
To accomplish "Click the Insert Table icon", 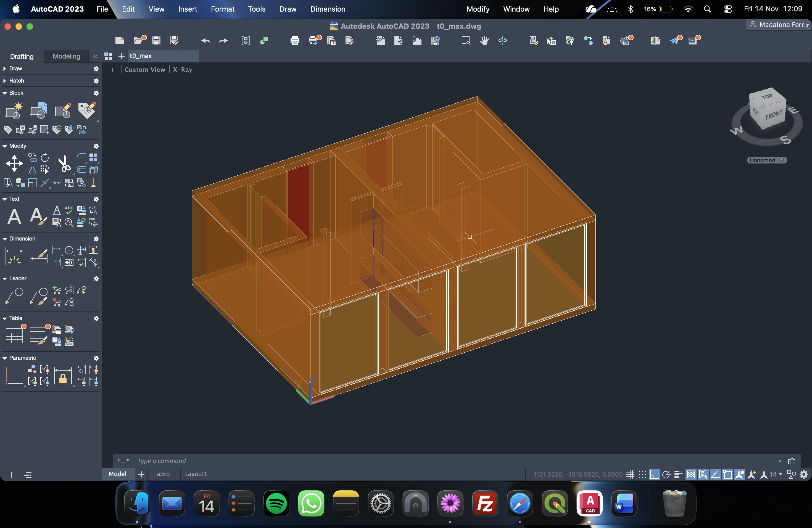I will pyautogui.click(x=15, y=335).
